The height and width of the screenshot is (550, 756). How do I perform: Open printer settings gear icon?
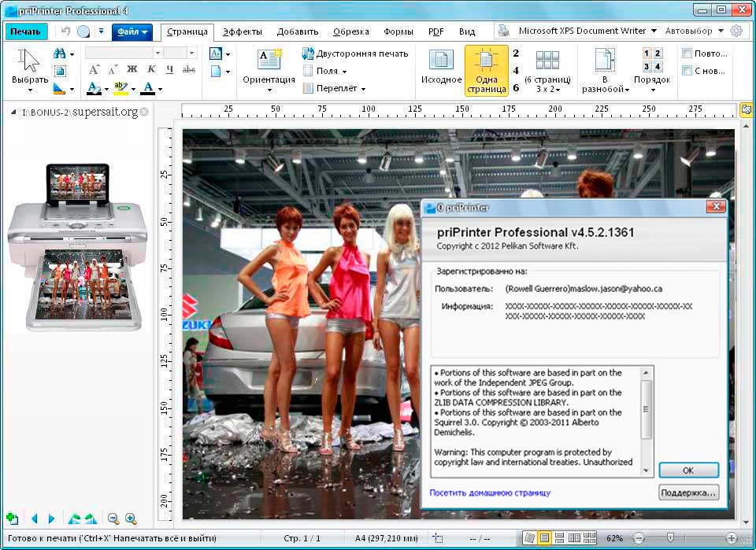click(x=736, y=31)
